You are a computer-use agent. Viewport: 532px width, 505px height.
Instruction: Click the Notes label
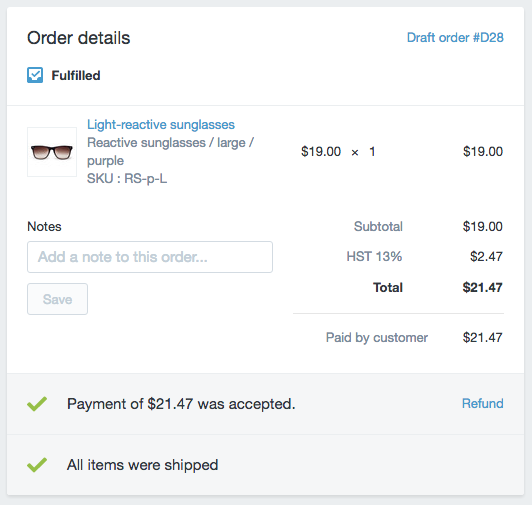[x=44, y=226]
